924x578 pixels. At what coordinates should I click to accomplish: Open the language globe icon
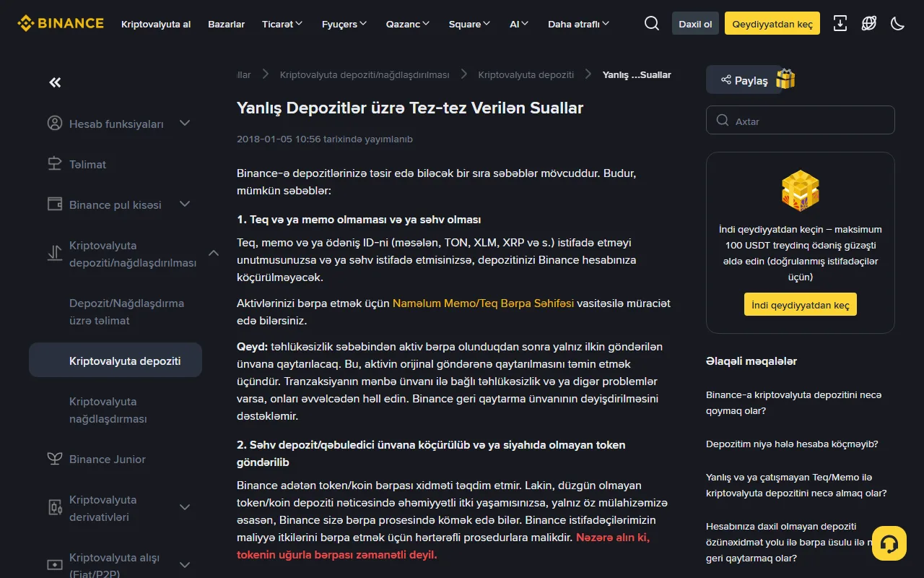tap(869, 23)
